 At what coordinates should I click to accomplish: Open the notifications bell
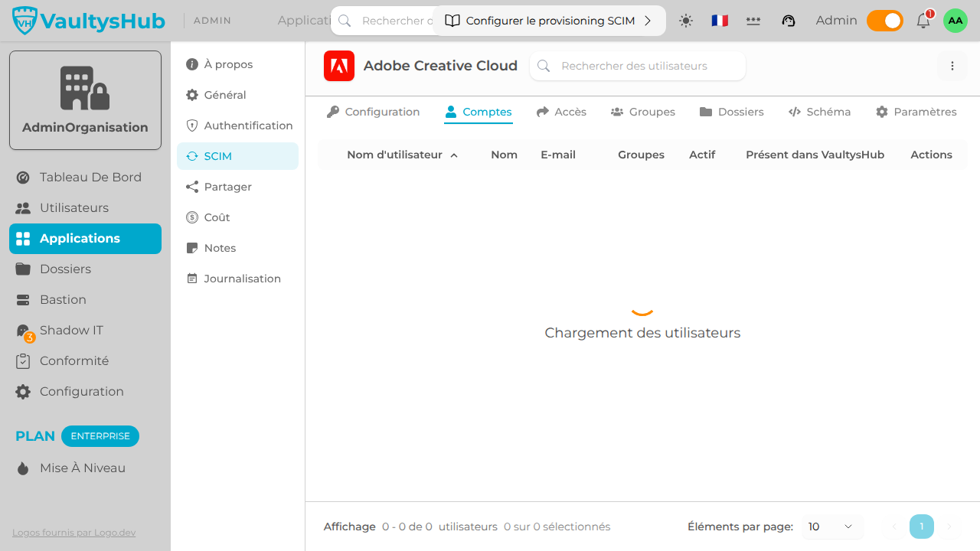coord(923,21)
